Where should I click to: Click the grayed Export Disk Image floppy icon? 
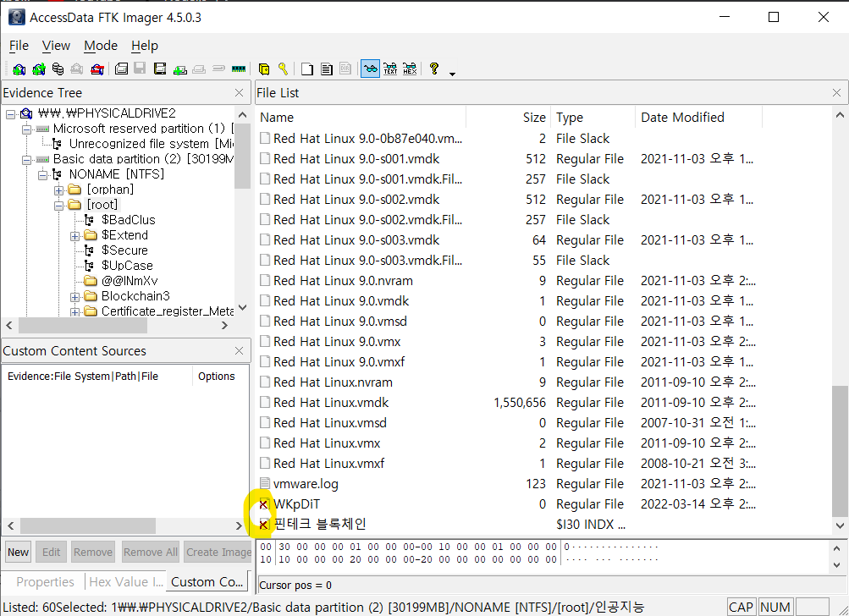tap(141, 69)
